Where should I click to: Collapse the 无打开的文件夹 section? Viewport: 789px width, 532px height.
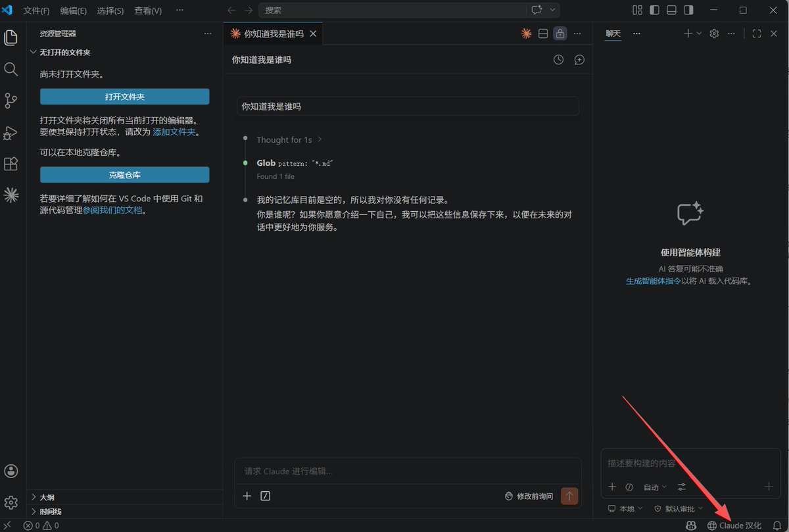64,52
